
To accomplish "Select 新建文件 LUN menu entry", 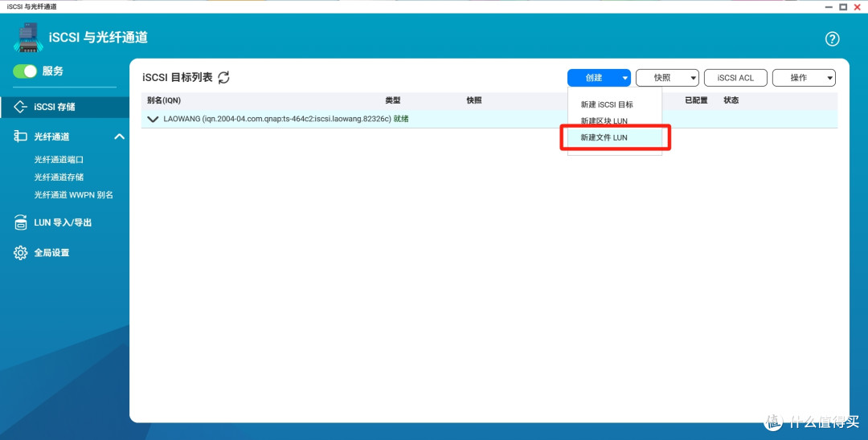I will tap(604, 137).
